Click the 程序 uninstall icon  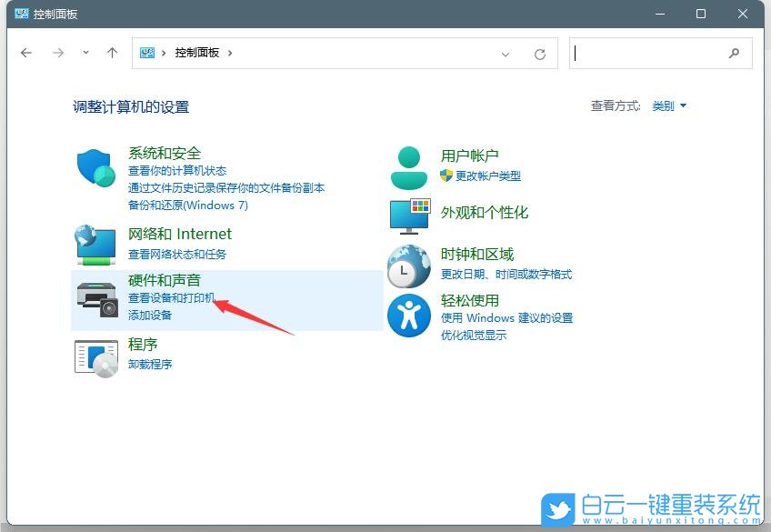tap(95, 356)
